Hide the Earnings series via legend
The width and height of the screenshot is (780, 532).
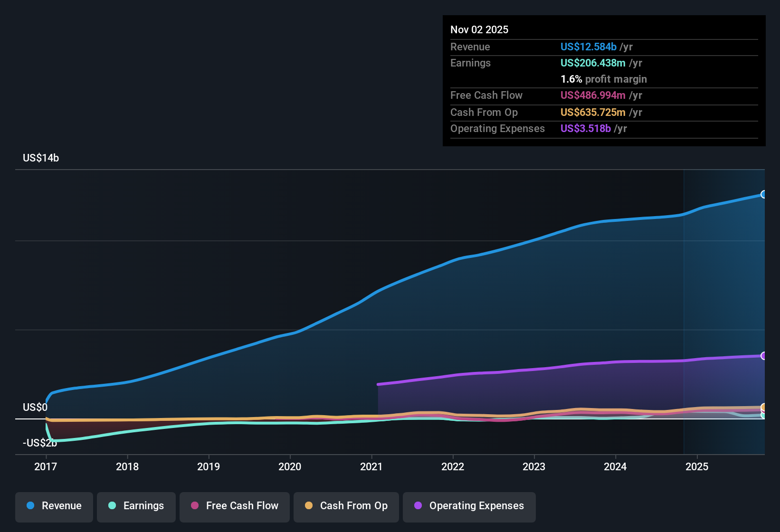point(136,506)
